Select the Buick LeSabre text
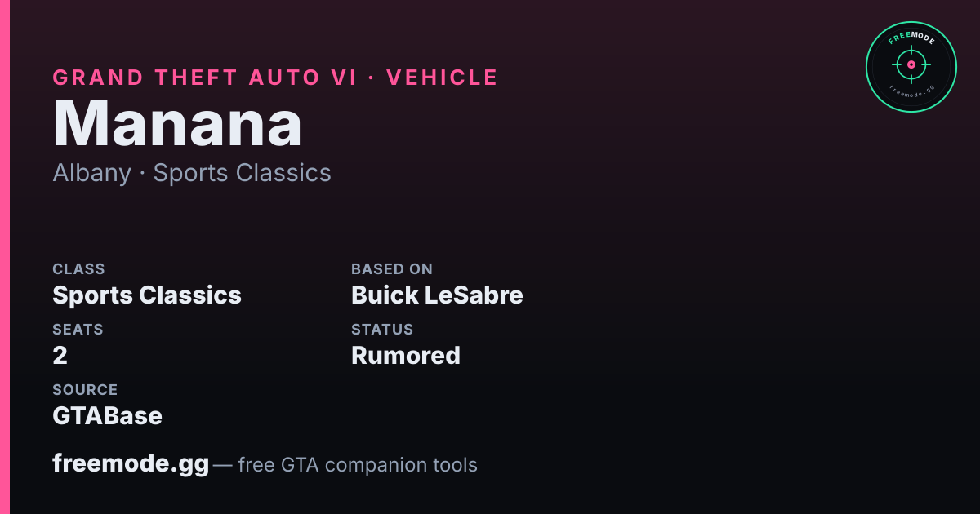The image size is (980, 514). coord(437,295)
